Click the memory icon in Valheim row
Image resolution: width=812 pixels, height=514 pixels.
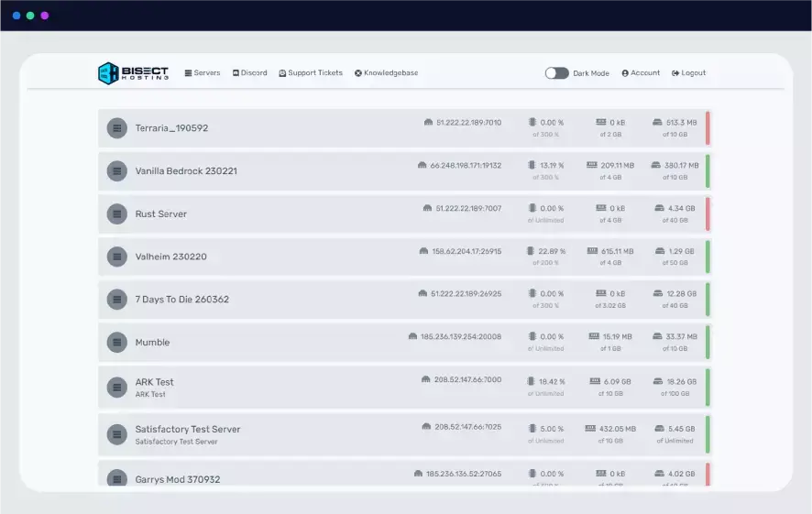pos(592,251)
